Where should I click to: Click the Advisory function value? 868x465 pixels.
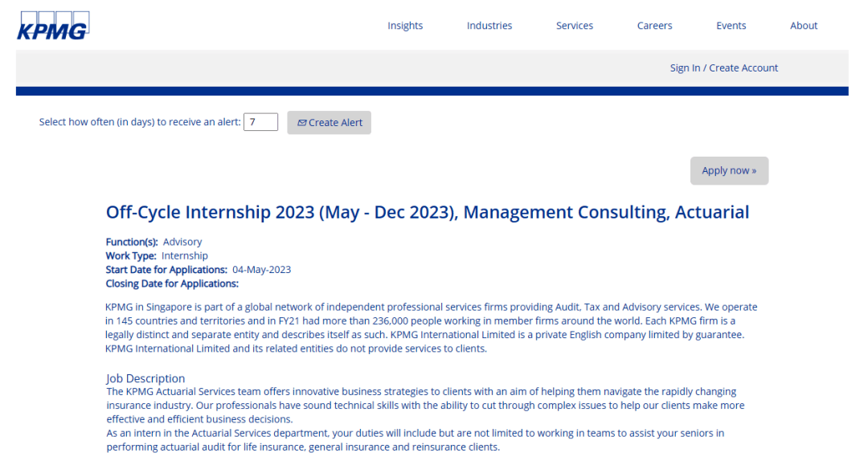[182, 242]
